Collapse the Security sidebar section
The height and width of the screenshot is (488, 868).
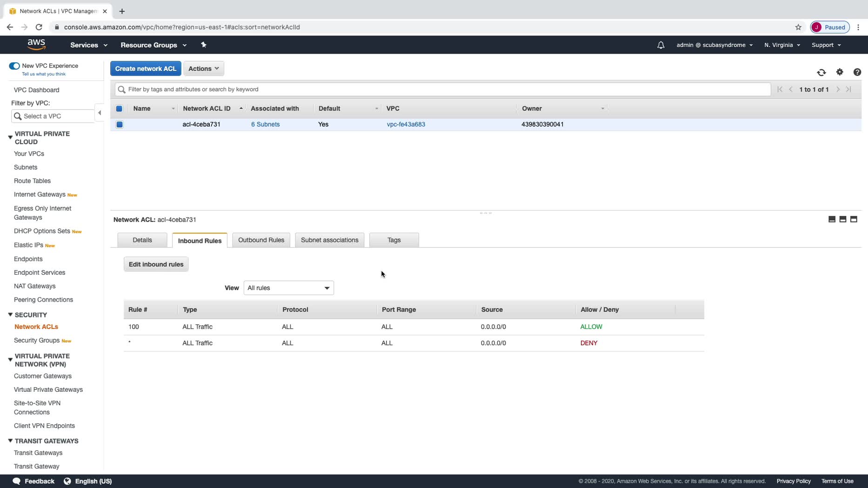[x=10, y=315]
